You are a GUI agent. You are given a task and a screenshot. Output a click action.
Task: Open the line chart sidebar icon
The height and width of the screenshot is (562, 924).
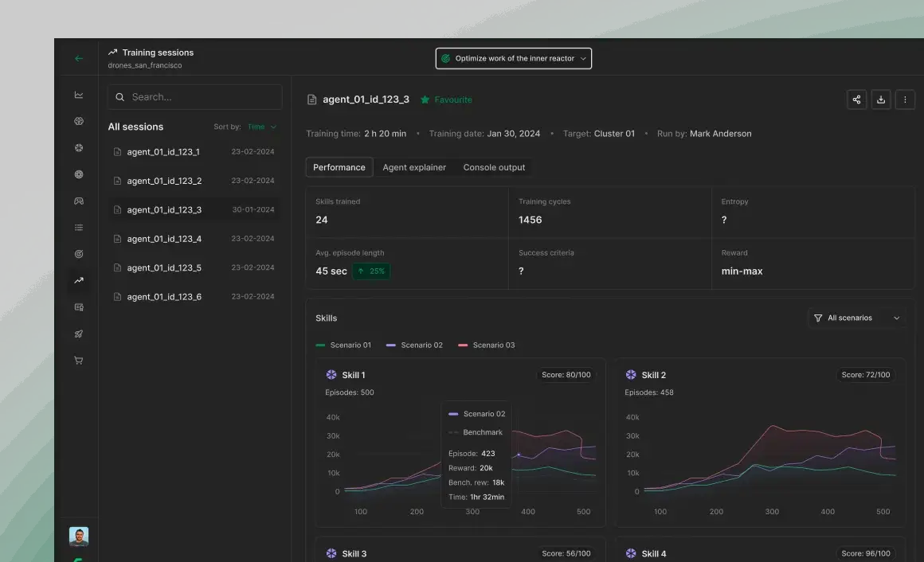click(x=78, y=95)
